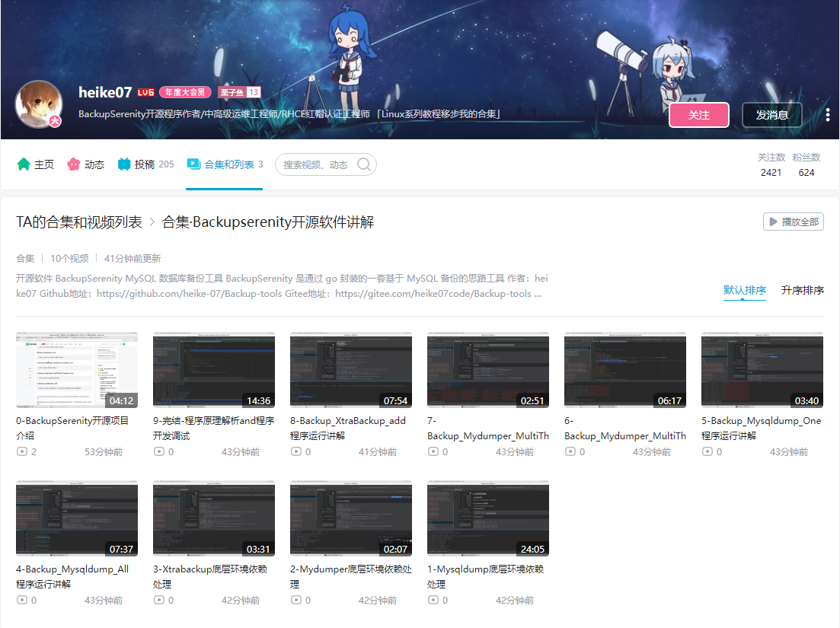This screenshot has height=628, width=840.
Task: Click the breadcrumb chevron after TA的合集和视频列表
Action: (x=152, y=222)
